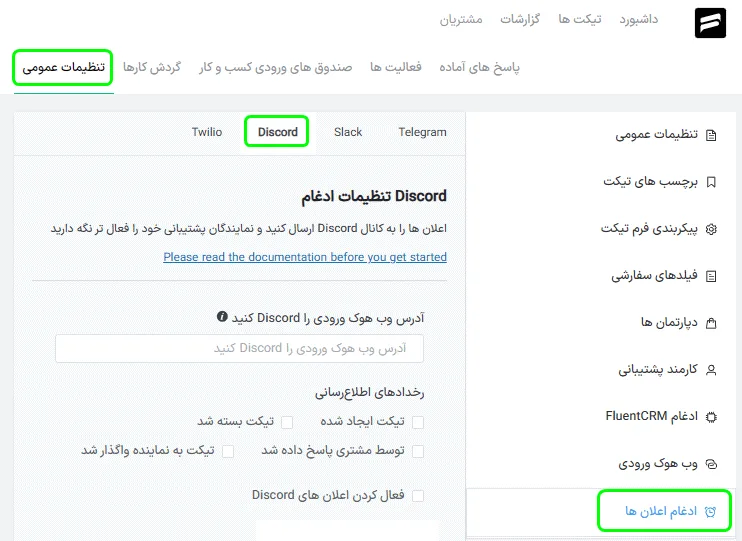This screenshot has height=541, width=742.
Task: Click the list icon beside فیلدهای سفارشی
Action: point(711,276)
